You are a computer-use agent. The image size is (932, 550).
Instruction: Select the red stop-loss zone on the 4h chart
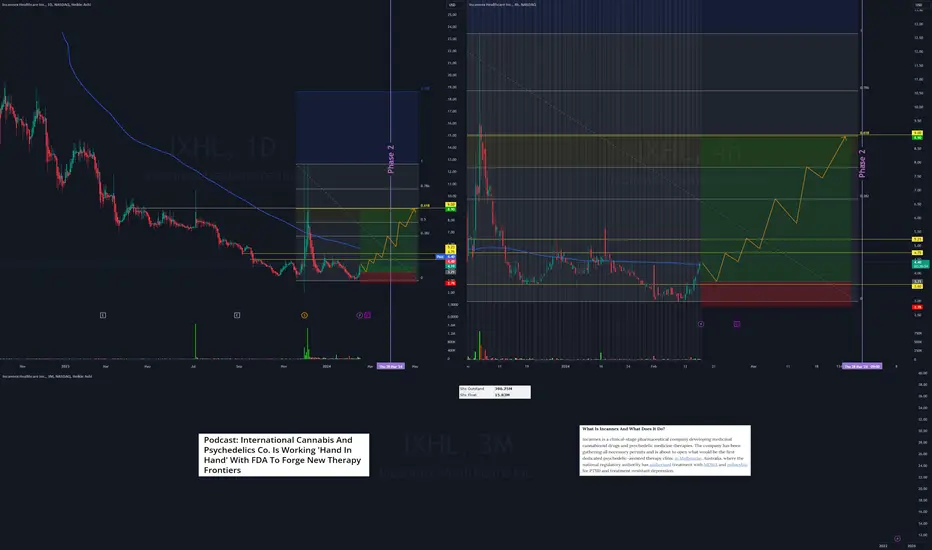[x=776, y=295]
